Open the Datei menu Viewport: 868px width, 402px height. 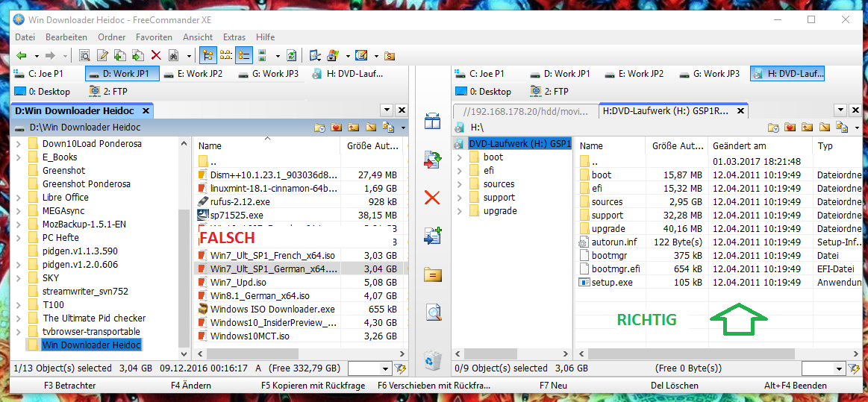25,37
